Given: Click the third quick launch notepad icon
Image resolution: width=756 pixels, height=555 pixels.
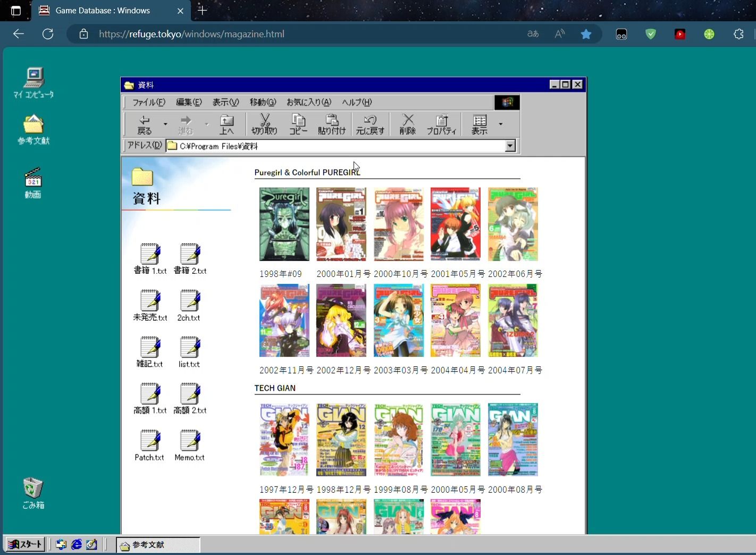Looking at the screenshot, I should pos(91,544).
